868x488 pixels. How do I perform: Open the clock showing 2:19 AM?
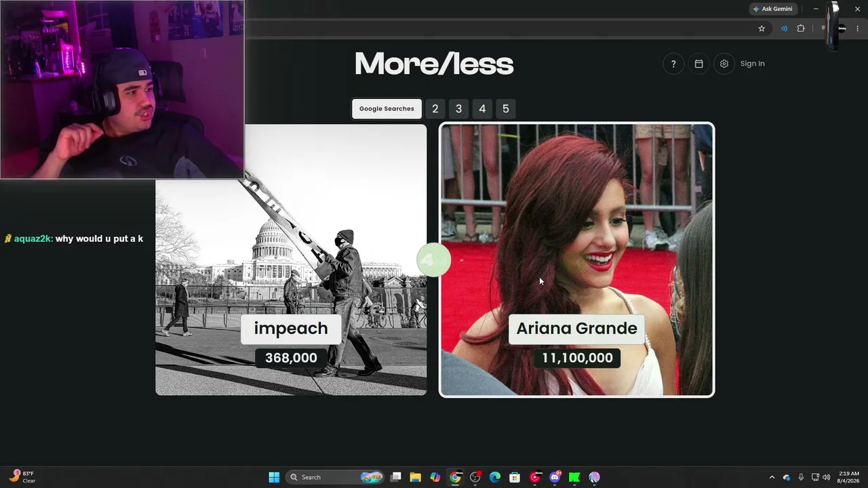(x=849, y=477)
